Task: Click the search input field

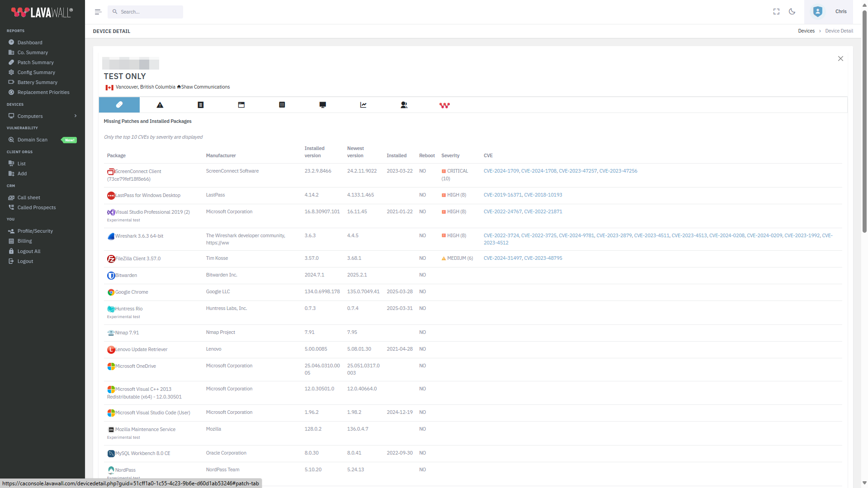Action: [149, 12]
